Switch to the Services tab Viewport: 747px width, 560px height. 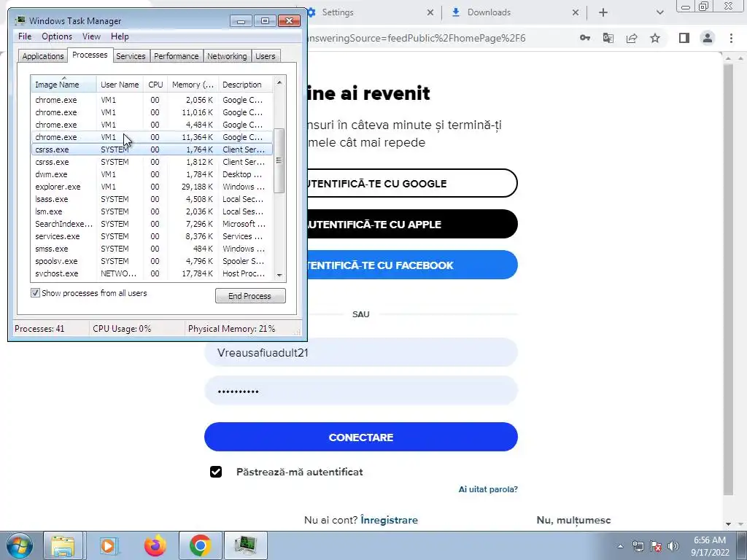[131, 55]
